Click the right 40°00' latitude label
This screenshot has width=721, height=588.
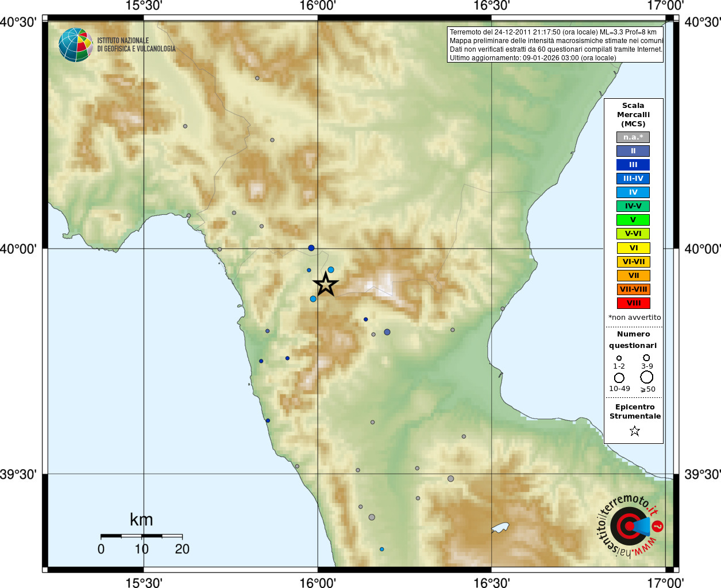pos(702,249)
